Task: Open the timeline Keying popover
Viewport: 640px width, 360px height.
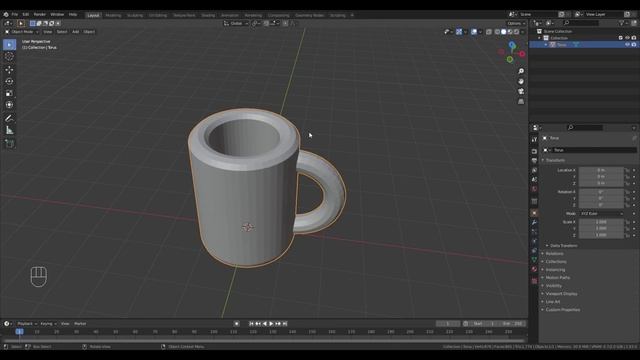Action: (48, 324)
